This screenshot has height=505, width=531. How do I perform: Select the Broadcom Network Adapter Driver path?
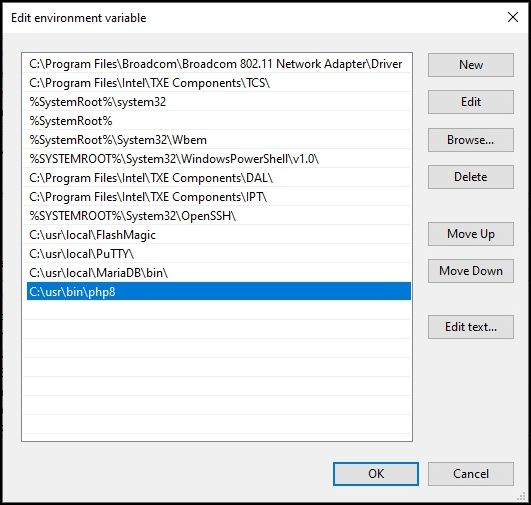click(219, 64)
